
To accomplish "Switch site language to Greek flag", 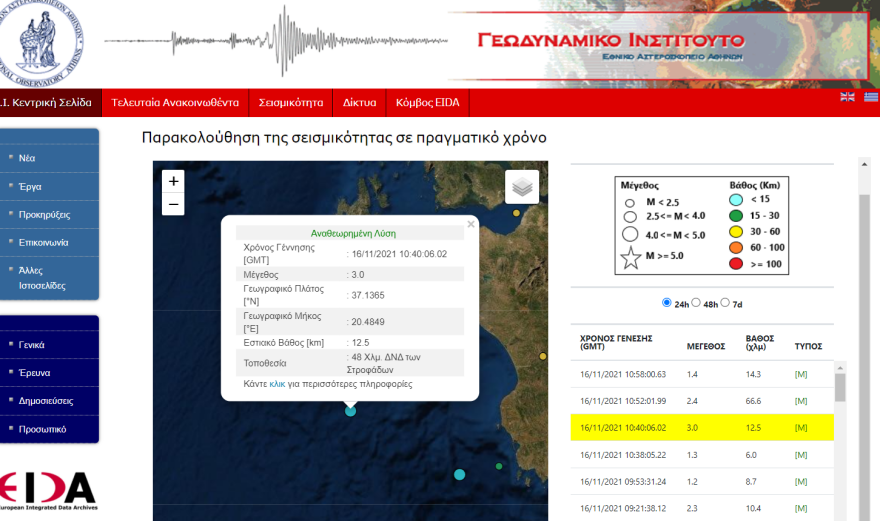I will pyautogui.click(x=872, y=97).
